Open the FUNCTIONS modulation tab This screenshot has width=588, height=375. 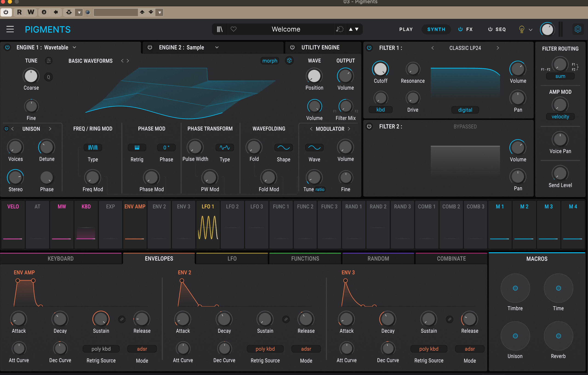click(305, 259)
